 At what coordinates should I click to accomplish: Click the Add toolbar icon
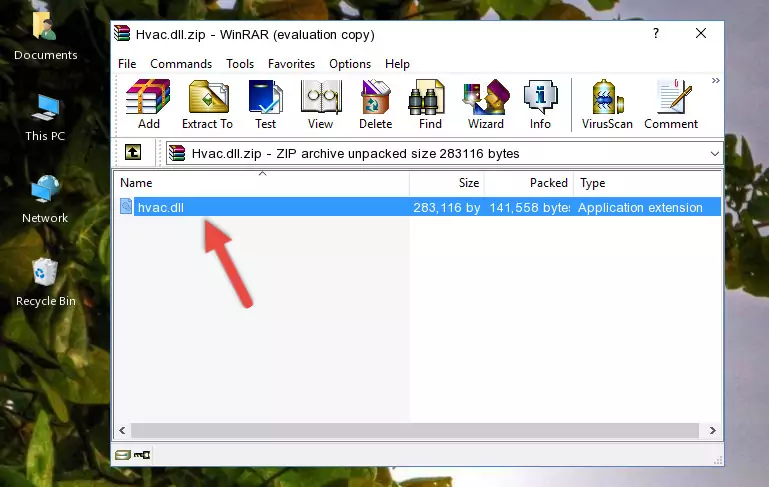pos(148,104)
